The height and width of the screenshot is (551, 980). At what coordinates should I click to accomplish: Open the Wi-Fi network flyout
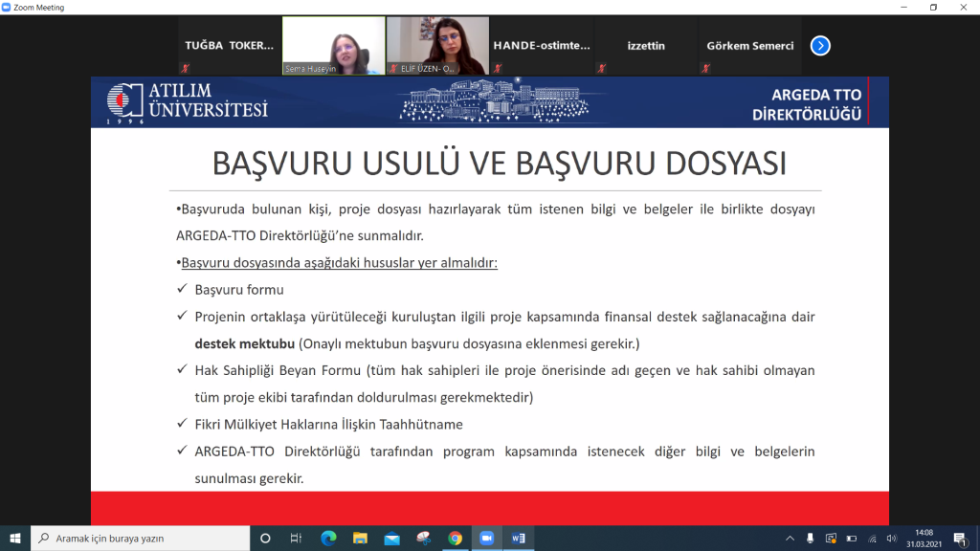coord(873,539)
